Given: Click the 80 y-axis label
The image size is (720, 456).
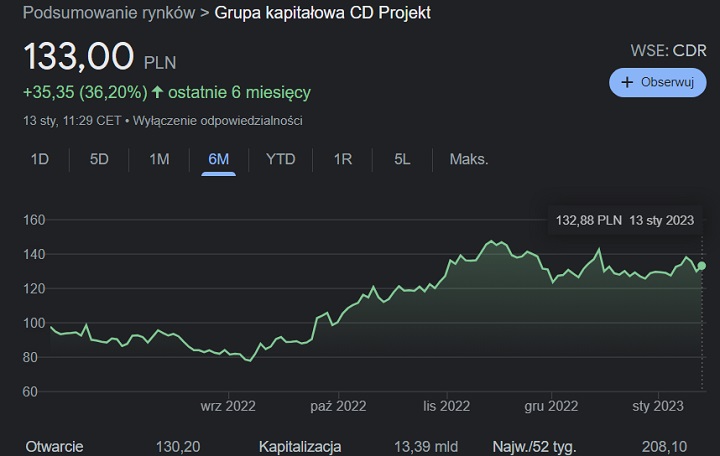Looking at the screenshot, I should coord(30,357).
